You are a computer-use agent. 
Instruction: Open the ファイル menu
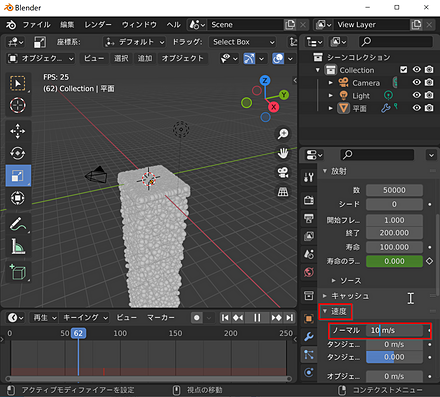37,25
